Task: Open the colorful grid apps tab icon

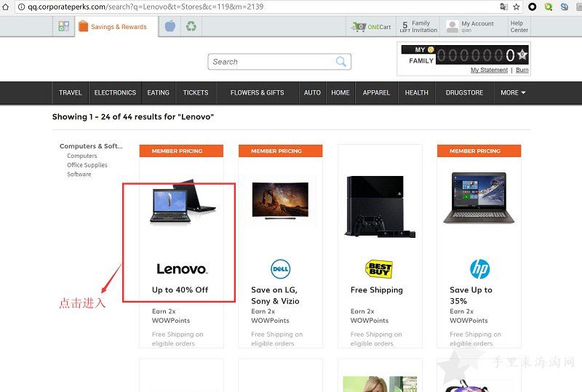Action: (64, 26)
